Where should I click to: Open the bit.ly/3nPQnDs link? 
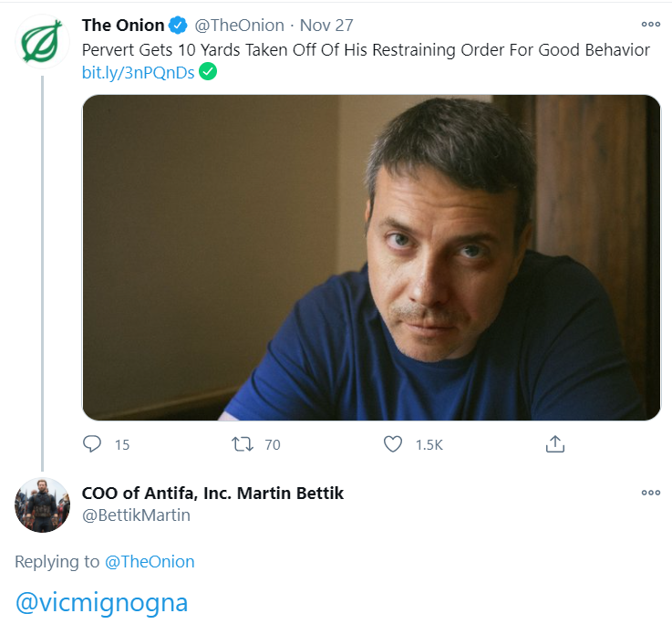pyautogui.click(x=138, y=72)
